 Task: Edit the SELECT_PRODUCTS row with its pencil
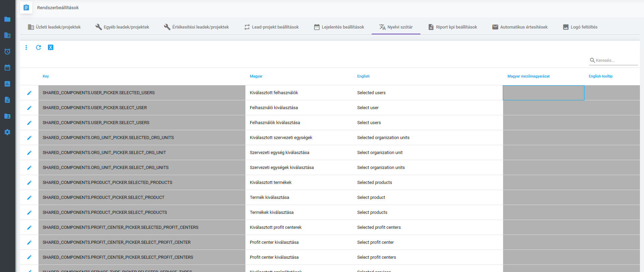point(29,213)
